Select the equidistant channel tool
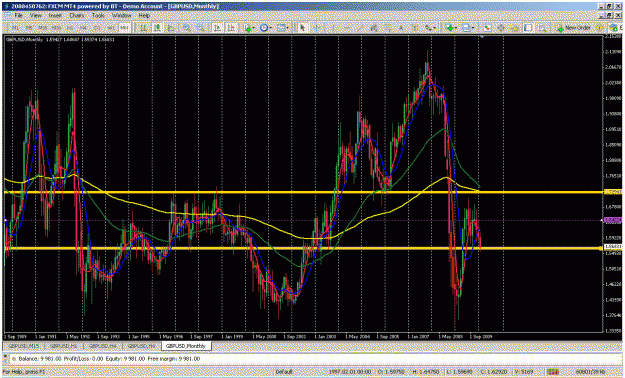The width and height of the screenshot is (625, 378). [374, 28]
